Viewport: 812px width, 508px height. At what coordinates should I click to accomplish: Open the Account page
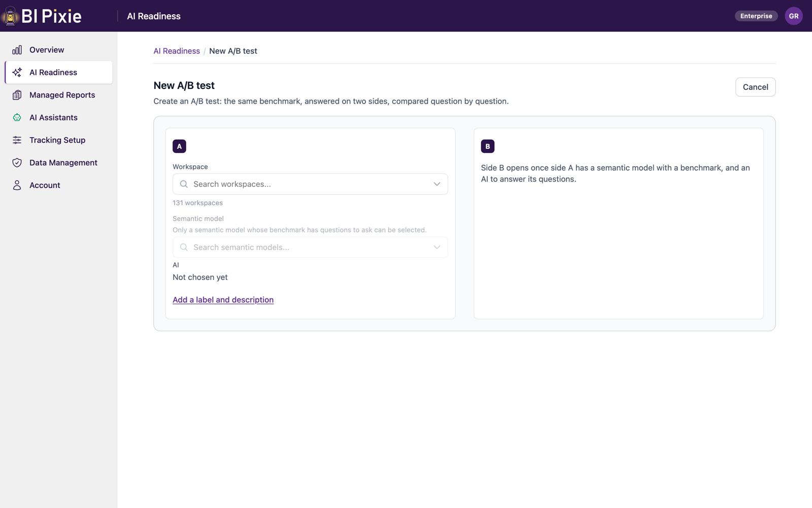click(58, 185)
